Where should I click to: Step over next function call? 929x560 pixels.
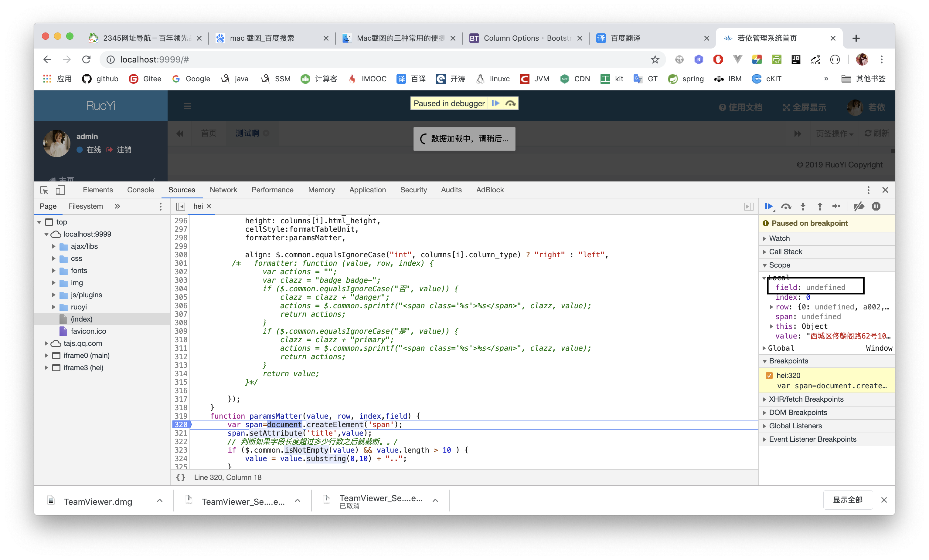tap(787, 206)
